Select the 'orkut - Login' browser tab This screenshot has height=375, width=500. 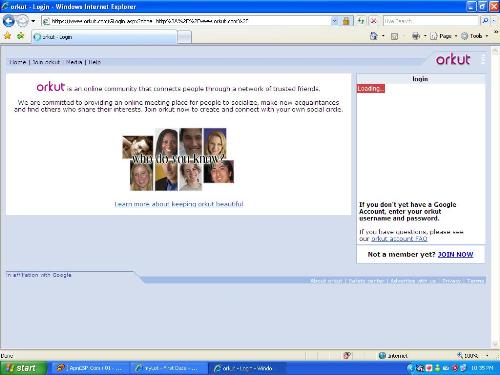pos(104,37)
